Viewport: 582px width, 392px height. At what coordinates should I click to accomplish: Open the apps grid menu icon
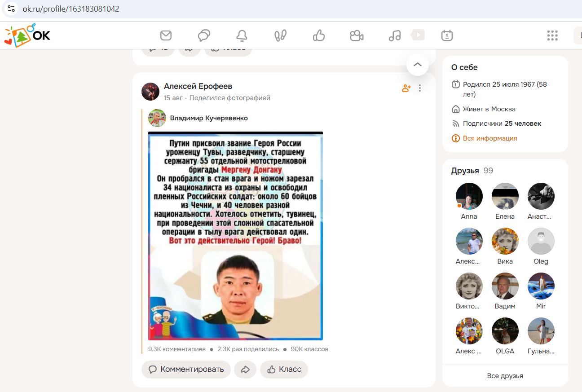point(552,35)
